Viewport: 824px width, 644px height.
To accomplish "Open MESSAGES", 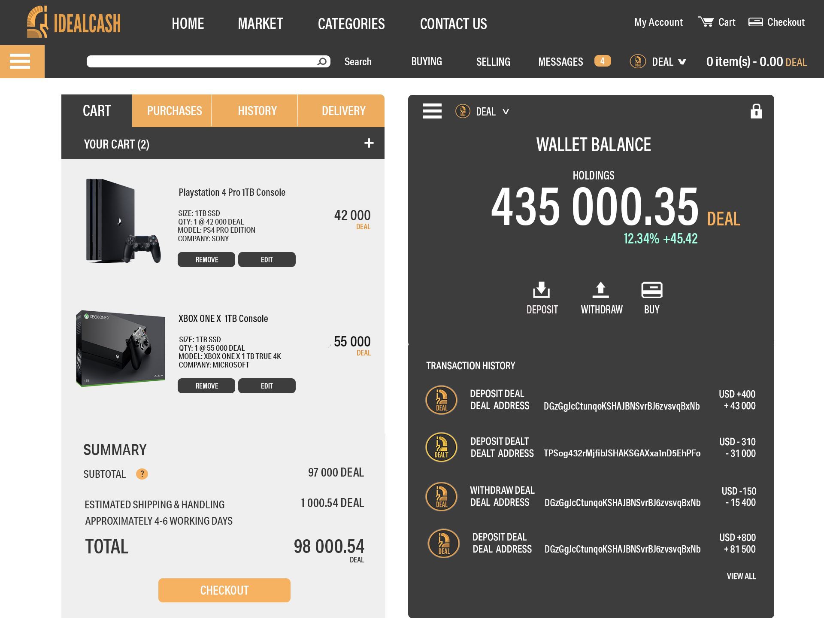I will point(560,61).
